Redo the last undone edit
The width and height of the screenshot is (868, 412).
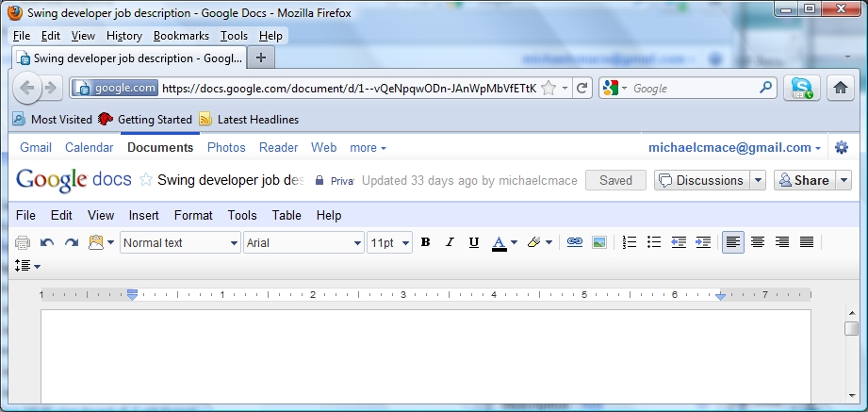tap(72, 242)
